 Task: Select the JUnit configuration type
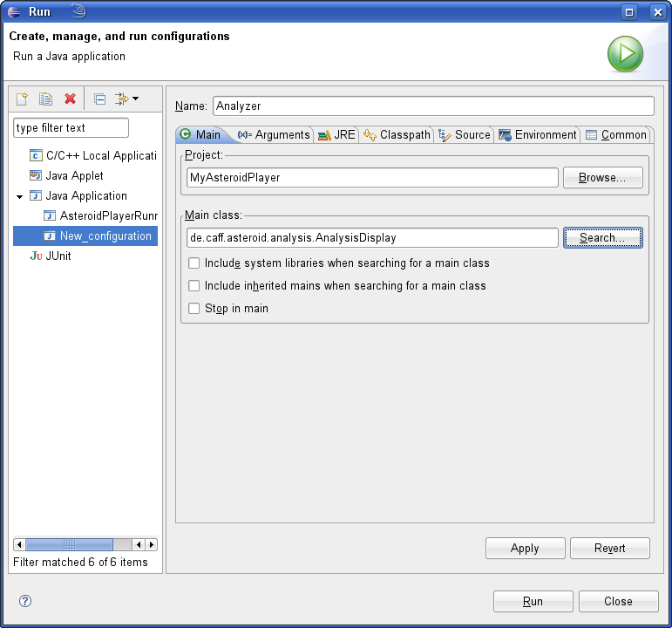pyautogui.click(x=51, y=256)
